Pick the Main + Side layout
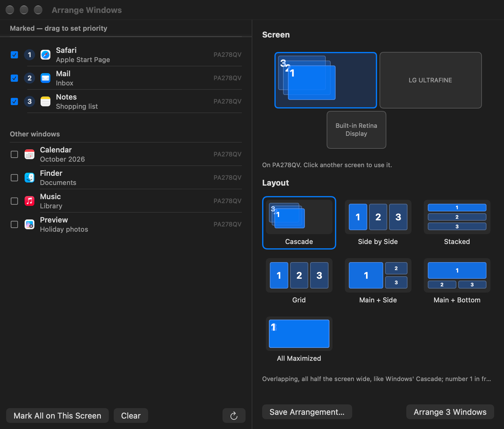This screenshot has height=429, width=504. point(378,281)
